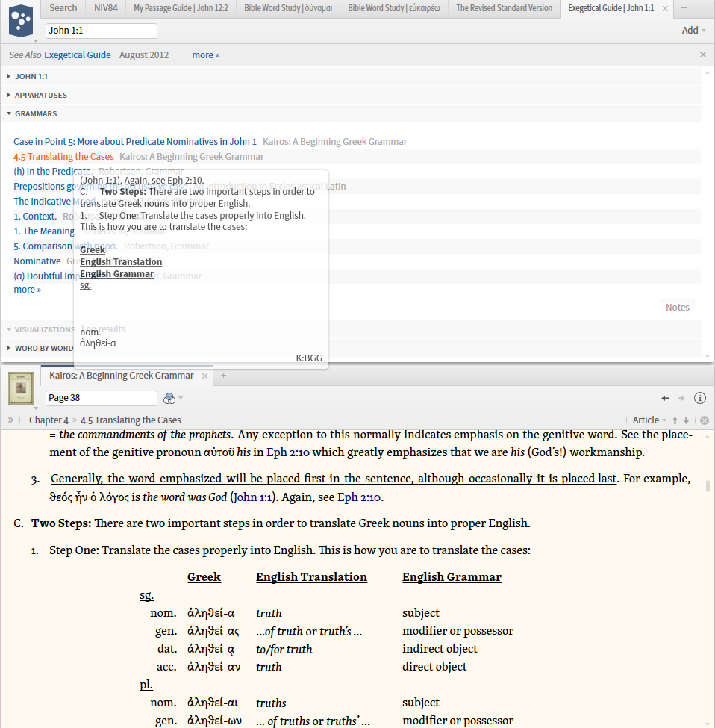The image size is (715, 728).
Task: Open the first Eph 2:10 link in article
Action: coord(288,452)
